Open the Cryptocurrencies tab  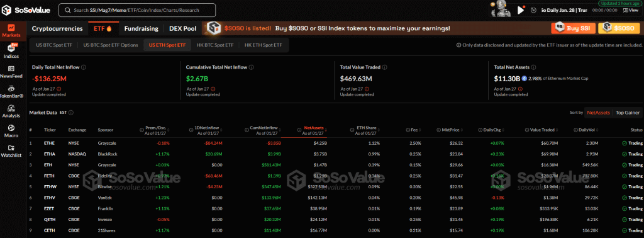[57, 28]
